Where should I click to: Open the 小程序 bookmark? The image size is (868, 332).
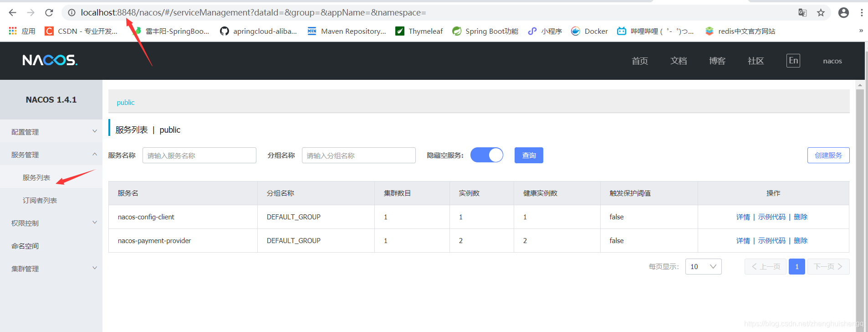(x=545, y=31)
